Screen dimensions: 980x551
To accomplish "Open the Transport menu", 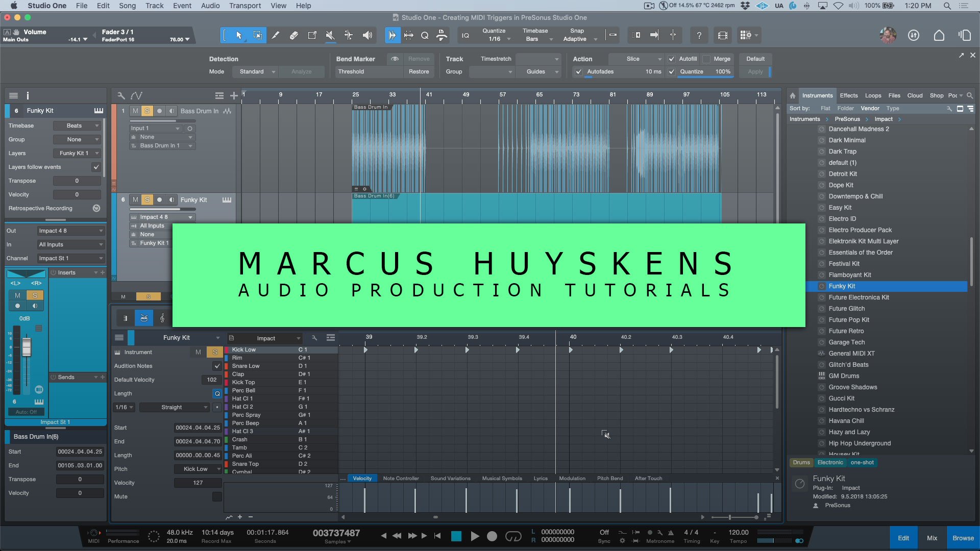I will click(244, 6).
